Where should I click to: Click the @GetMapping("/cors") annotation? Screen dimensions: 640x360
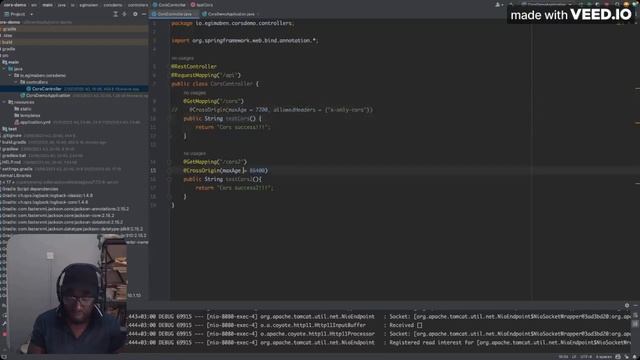pos(213,101)
